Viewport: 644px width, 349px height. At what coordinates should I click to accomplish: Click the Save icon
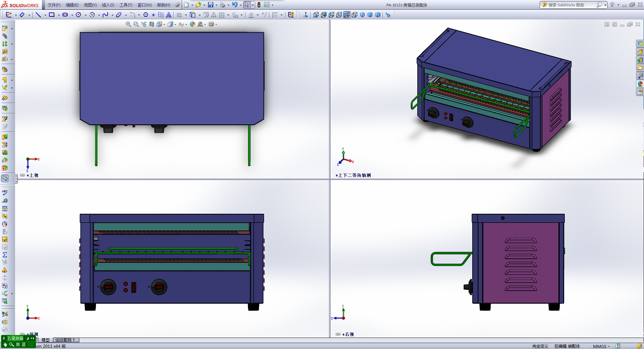pyautogui.click(x=211, y=5)
